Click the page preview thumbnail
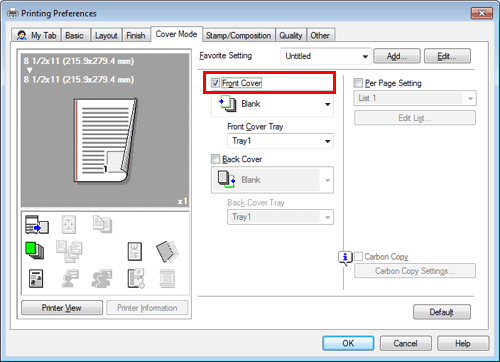The width and height of the screenshot is (500, 362). click(x=105, y=141)
